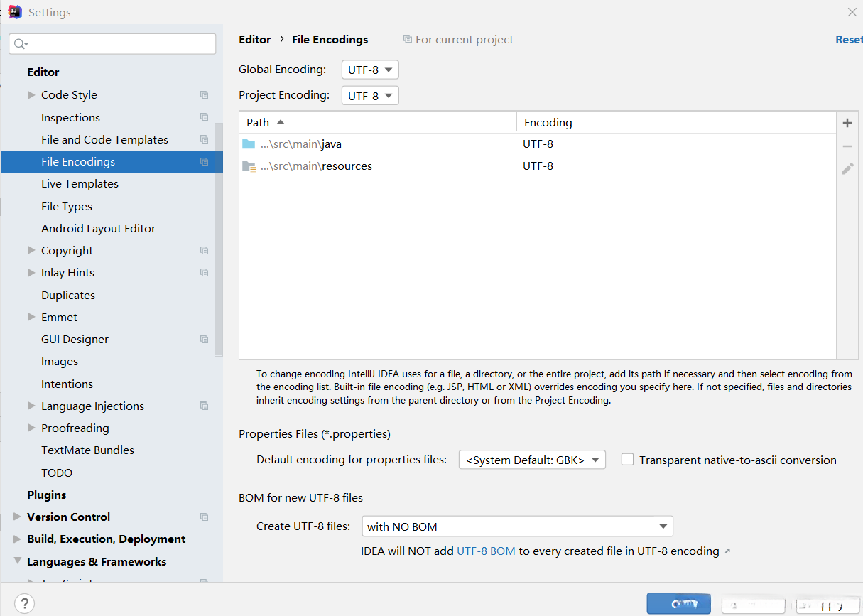This screenshot has height=616, width=863.
Task: Open the Global Encoding dropdown
Action: tap(370, 70)
